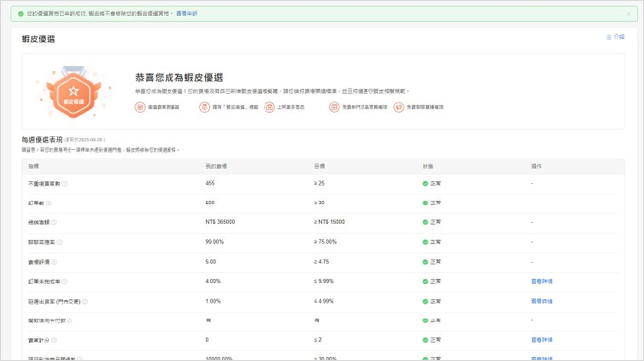The image size is (644, 361).
Task: Click the 聊聊回應率 help question mark icon
Action: tap(59, 242)
